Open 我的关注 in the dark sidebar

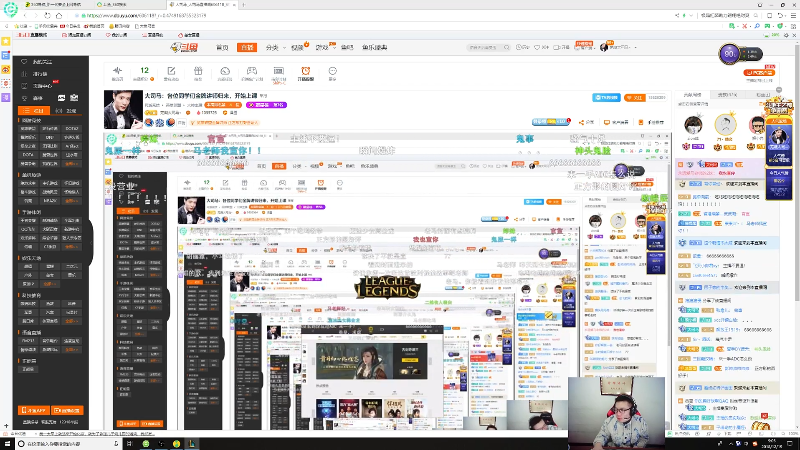pos(42,62)
